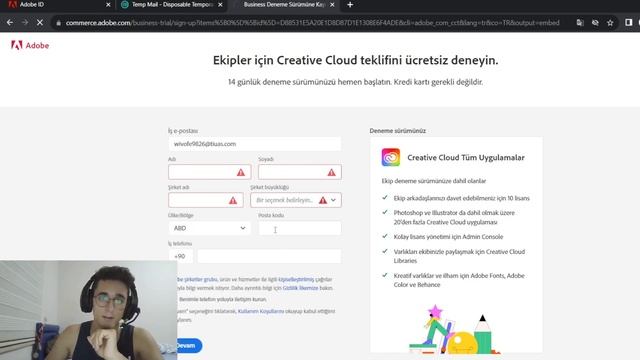Stop page loading with the X button

(x=40, y=23)
